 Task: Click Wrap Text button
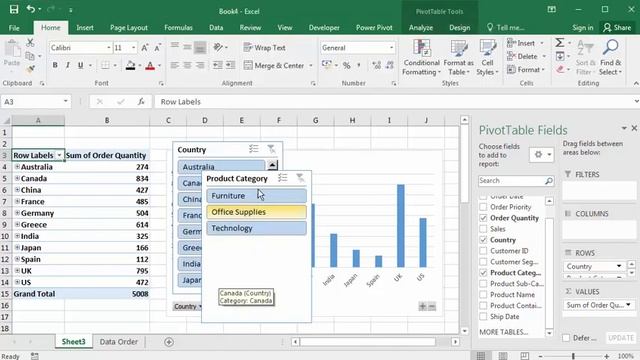pos(264,48)
